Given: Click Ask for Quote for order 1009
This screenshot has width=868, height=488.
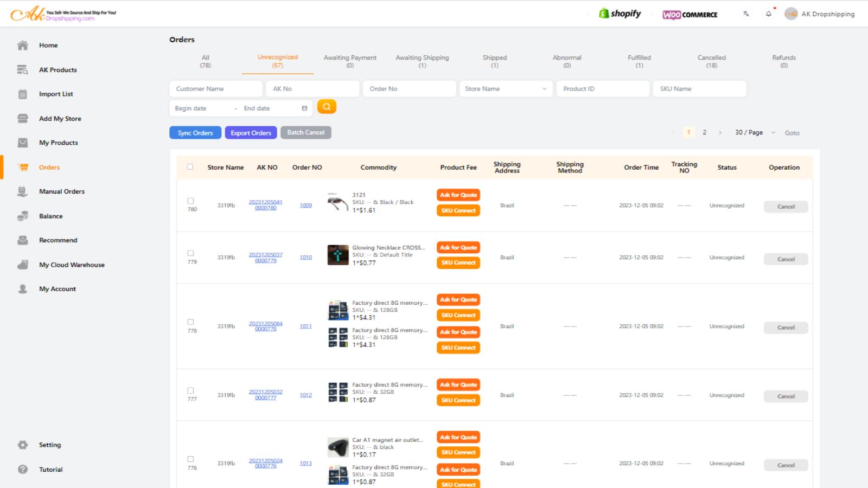Looking at the screenshot, I should tap(458, 195).
